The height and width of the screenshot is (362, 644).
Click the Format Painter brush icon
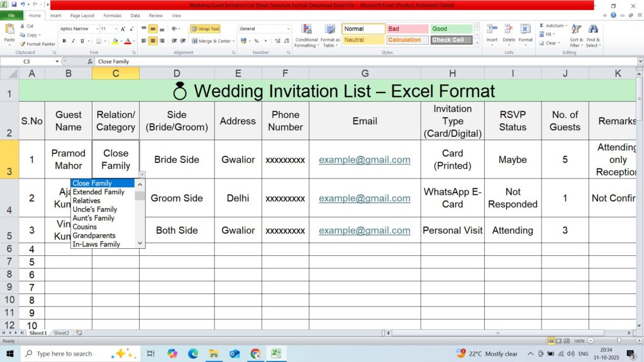click(23, 44)
